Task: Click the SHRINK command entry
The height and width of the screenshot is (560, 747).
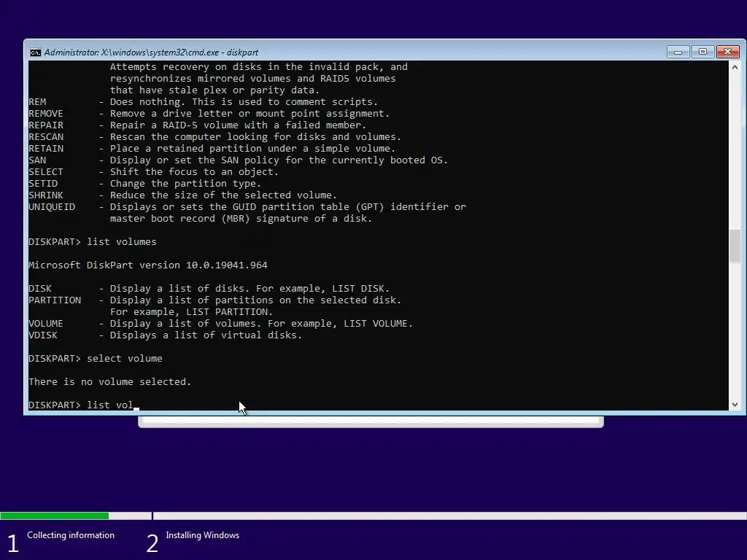Action: tap(183, 195)
